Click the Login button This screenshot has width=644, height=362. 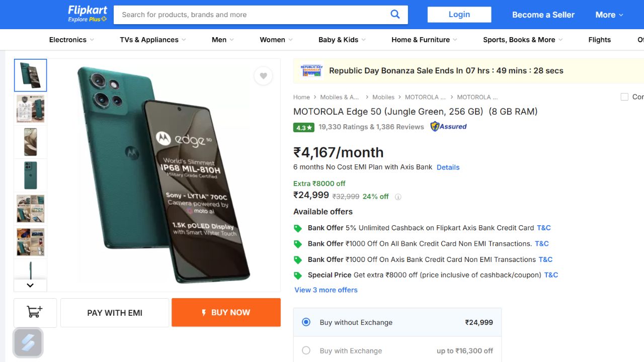point(459,15)
